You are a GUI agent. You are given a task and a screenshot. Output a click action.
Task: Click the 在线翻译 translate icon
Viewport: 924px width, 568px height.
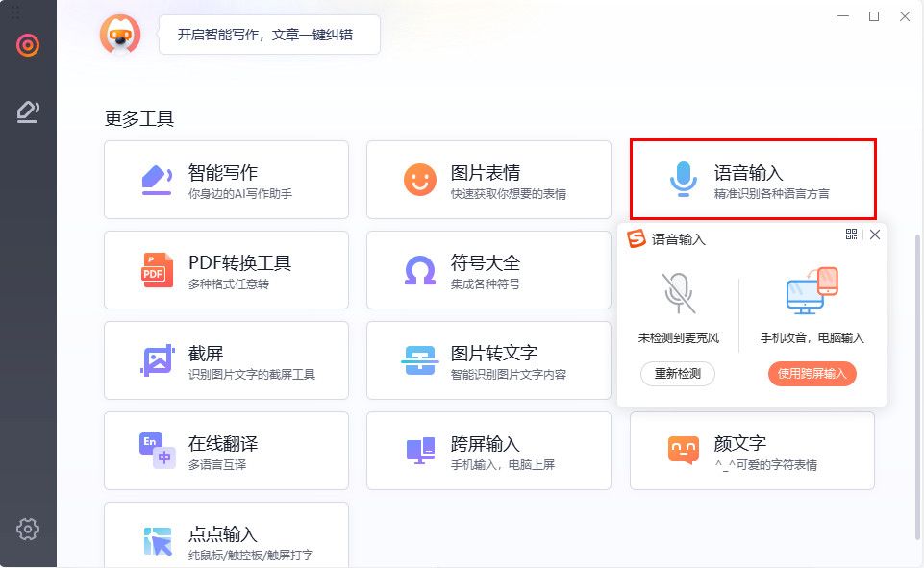pos(158,451)
